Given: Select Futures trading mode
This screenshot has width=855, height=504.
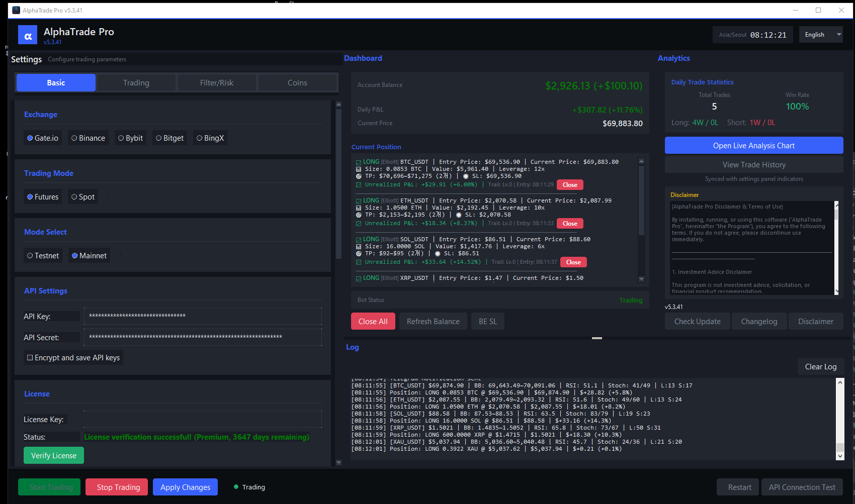Looking at the screenshot, I should tap(43, 197).
